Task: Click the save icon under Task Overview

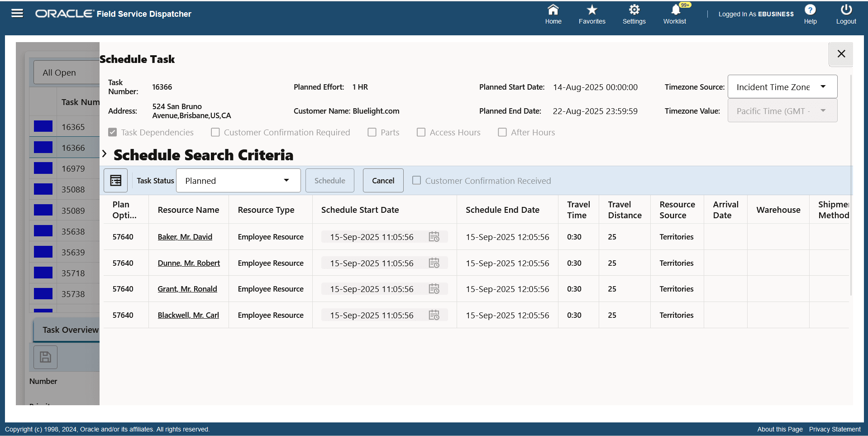Action: 45,357
